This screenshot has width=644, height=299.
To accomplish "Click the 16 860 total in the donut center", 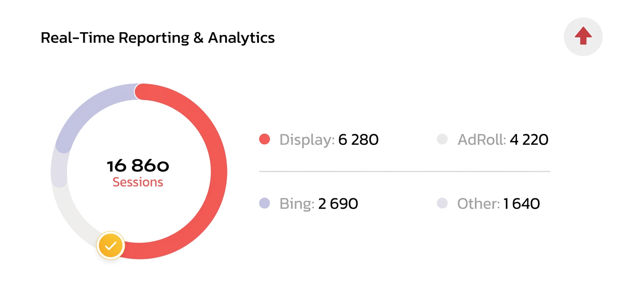I will (138, 166).
